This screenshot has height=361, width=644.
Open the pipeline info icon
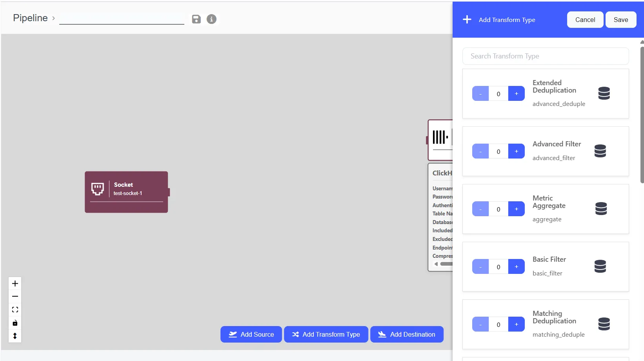tap(211, 19)
